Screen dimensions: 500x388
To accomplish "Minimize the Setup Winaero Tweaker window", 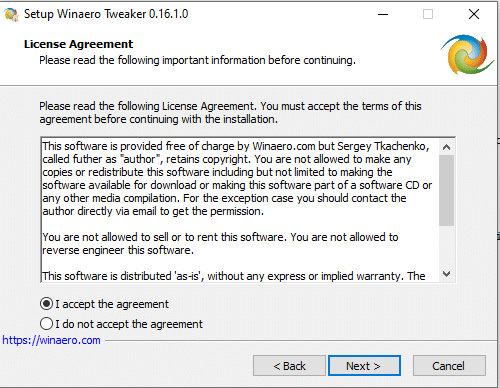I will [383, 14].
